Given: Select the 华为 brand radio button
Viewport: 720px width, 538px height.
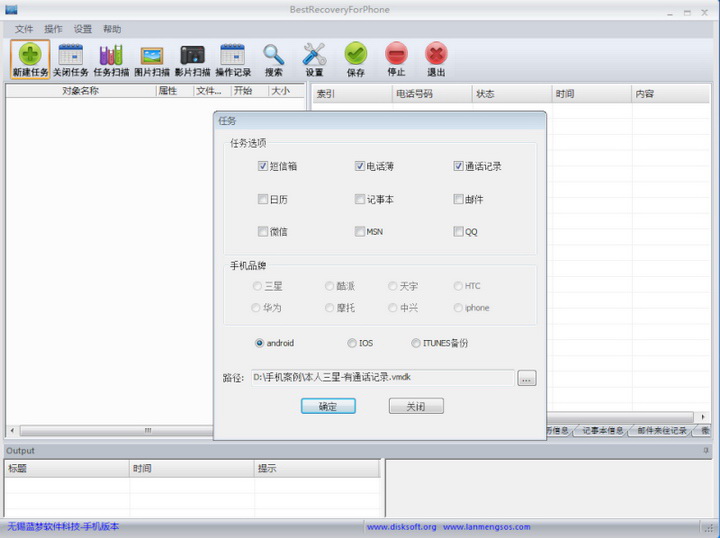Looking at the screenshot, I should pos(256,308).
